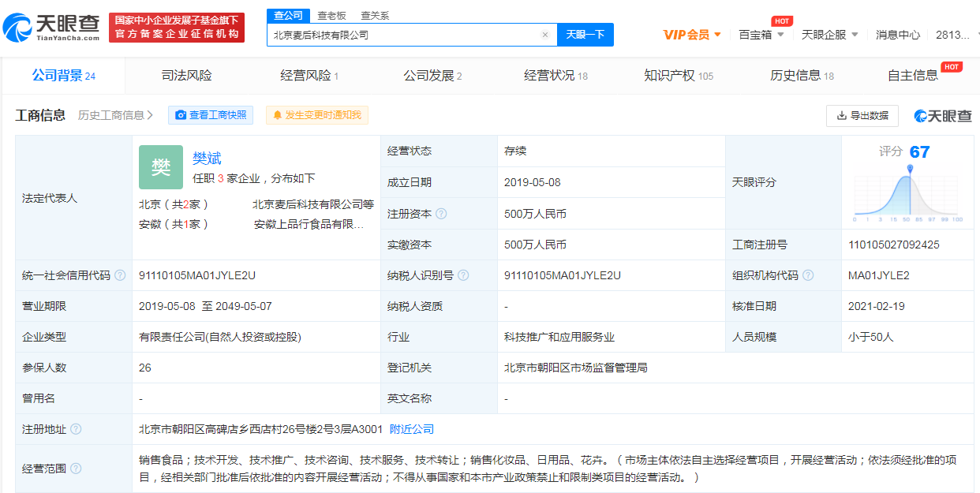Viewport: 980px width, 493px height.
Task: Click 北京麦后科技有限公司等 company link
Action: tap(313, 204)
